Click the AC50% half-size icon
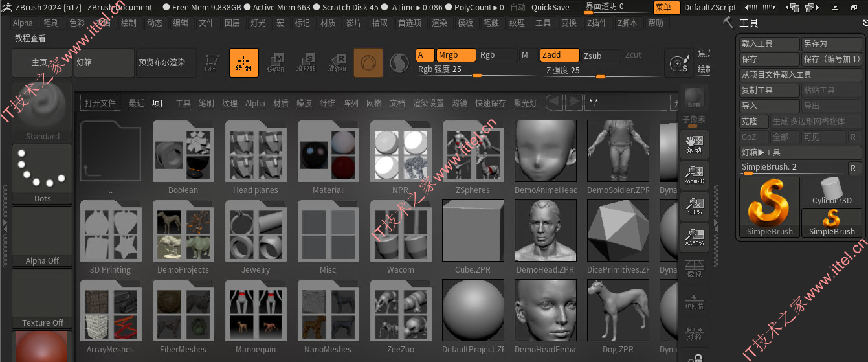This screenshot has width=868, height=362. (x=695, y=237)
